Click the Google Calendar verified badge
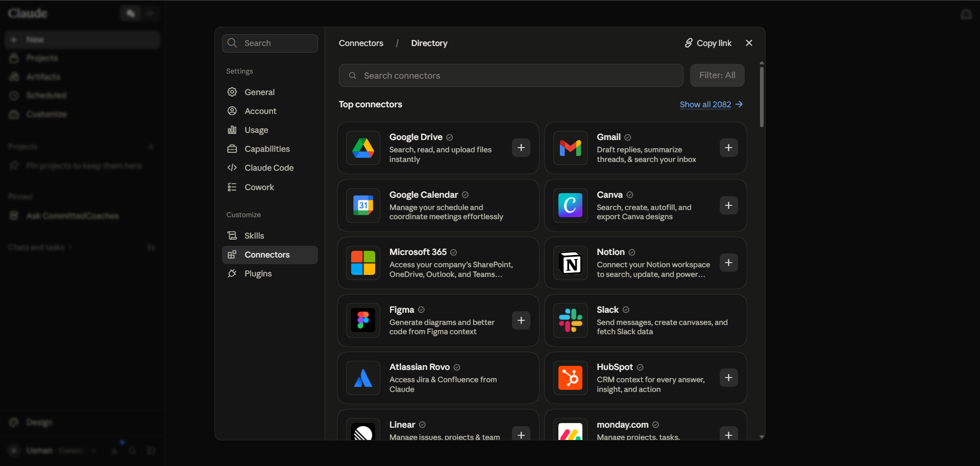The width and height of the screenshot is (980, 466). coord(465,195)
